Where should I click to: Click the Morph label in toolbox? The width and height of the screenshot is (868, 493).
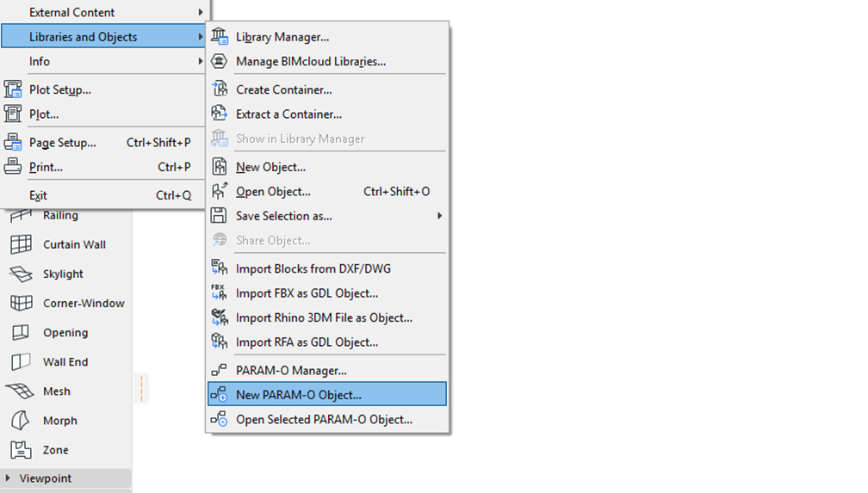click(x=59, y=421)
